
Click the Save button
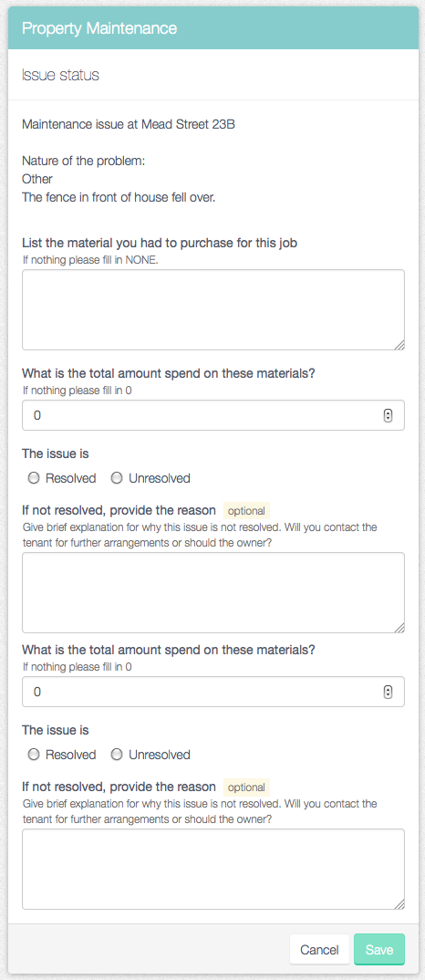click(378, 950)
